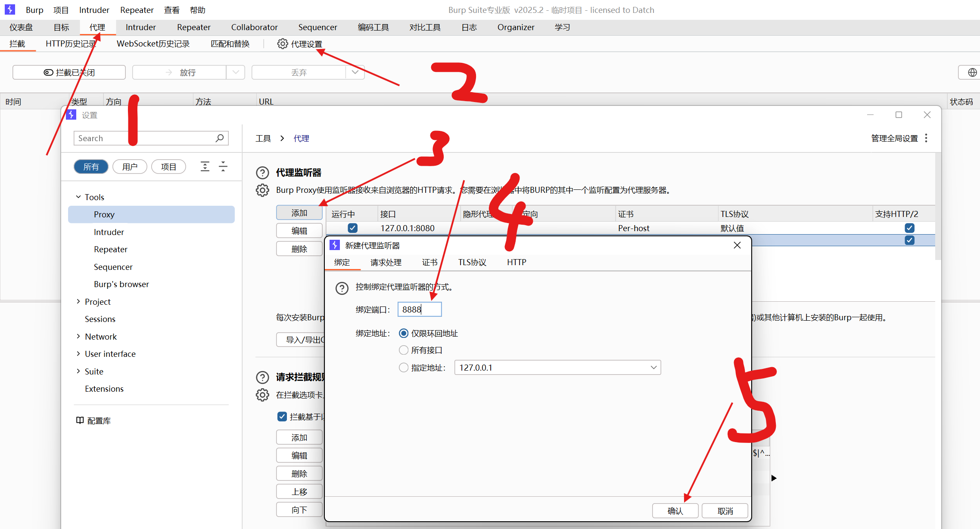Viewport: 980px width, 529px height.
Task: Select the 项目 filter pill
Action: point(168,167)
